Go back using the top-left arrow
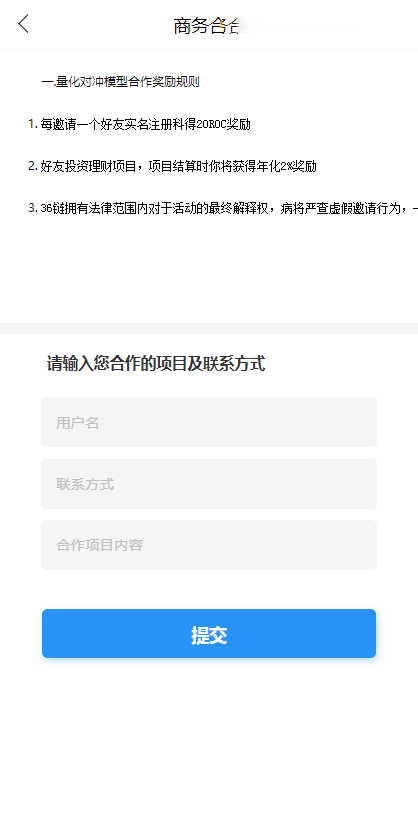Viewport: 418px width, 829px height. (x=23, y=24)
